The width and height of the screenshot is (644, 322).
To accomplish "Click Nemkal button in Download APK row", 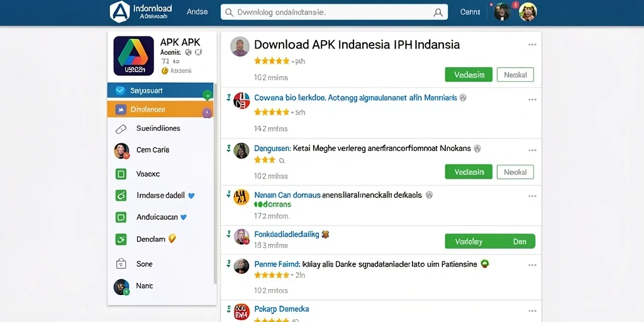I will (x=515, y=75).
